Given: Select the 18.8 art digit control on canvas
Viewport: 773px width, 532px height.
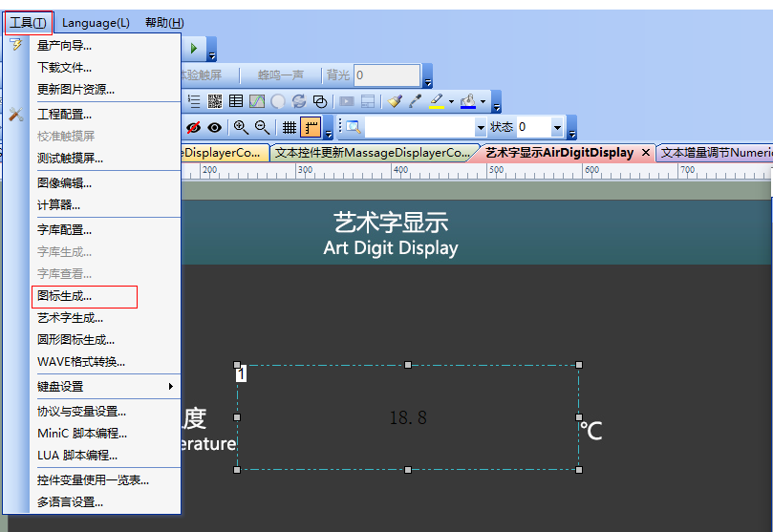Looking at the screenshot, I should point(408,417).
